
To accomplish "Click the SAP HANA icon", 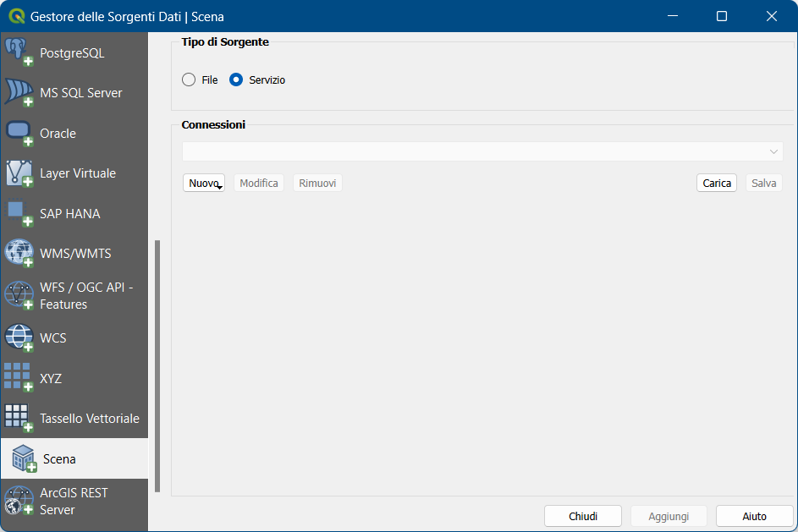I will (19, 213).
